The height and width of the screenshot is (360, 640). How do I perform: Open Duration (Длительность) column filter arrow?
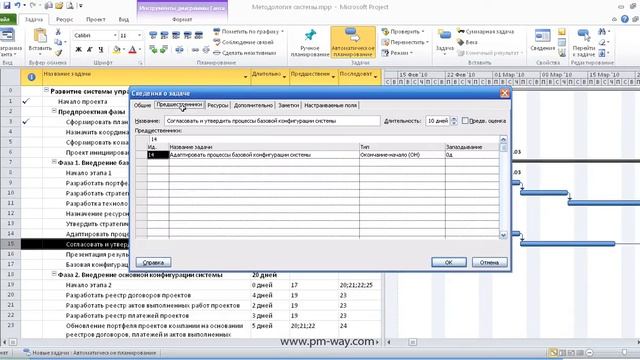tap(284, 77)
